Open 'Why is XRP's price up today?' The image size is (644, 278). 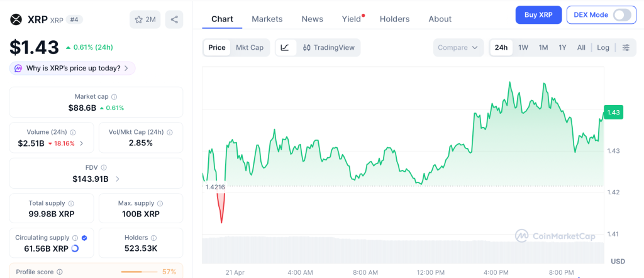(72, 68)
